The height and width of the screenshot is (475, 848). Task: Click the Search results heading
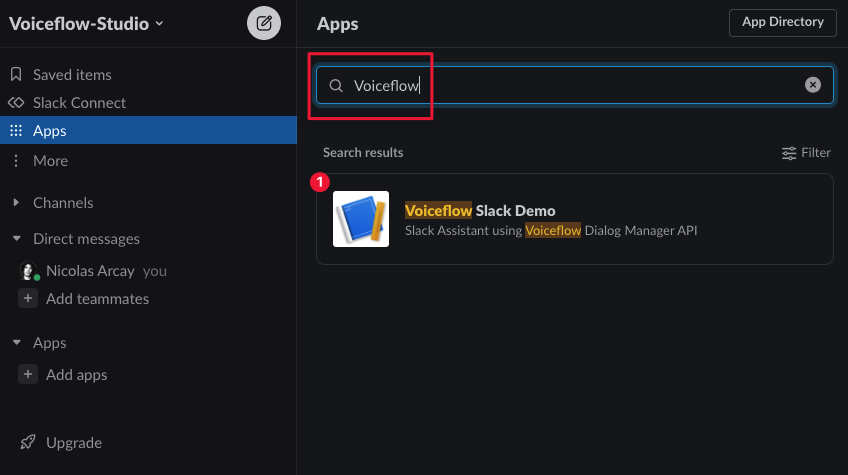[x=363, y=153]
